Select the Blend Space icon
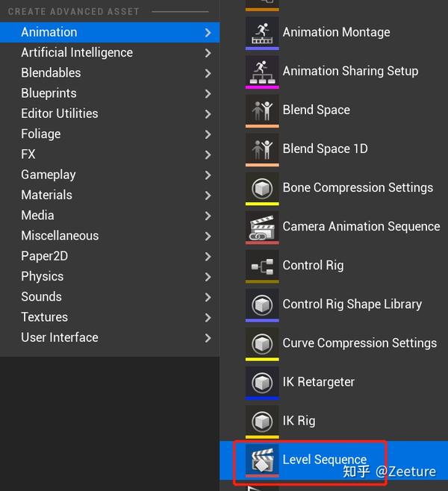Image resolution: width=448 pixels, height=491 pixels. click(262, 110)
